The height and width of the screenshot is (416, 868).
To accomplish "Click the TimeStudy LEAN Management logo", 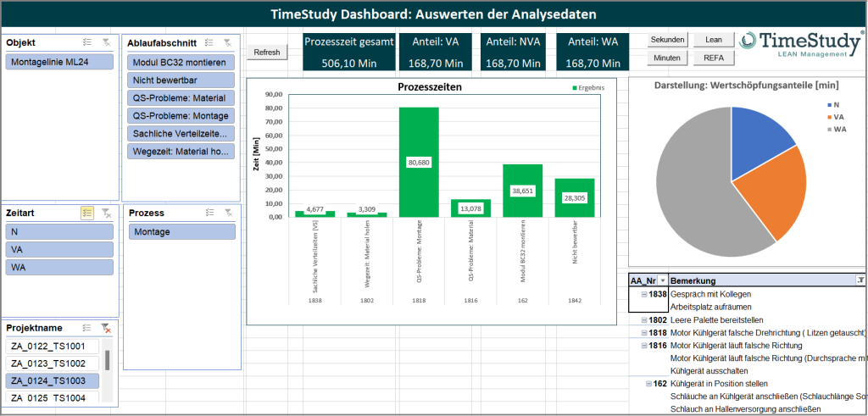I will coord(800,44).
